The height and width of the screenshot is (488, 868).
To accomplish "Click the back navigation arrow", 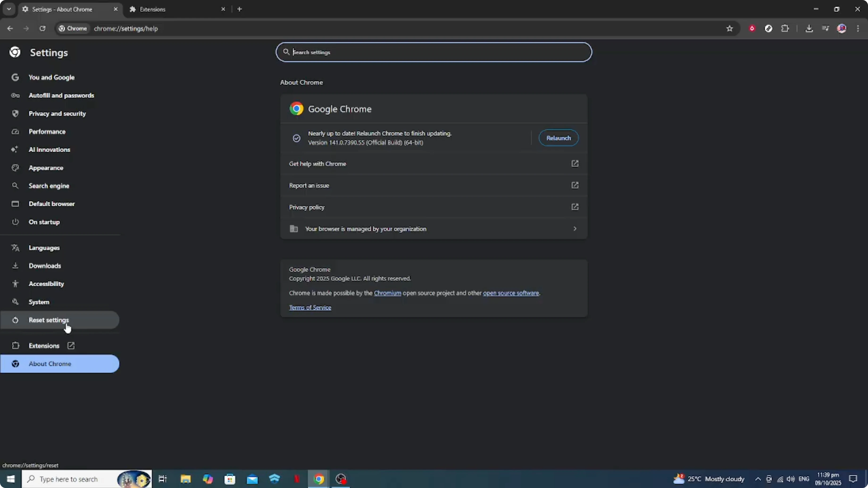I will tap(10, 29).
